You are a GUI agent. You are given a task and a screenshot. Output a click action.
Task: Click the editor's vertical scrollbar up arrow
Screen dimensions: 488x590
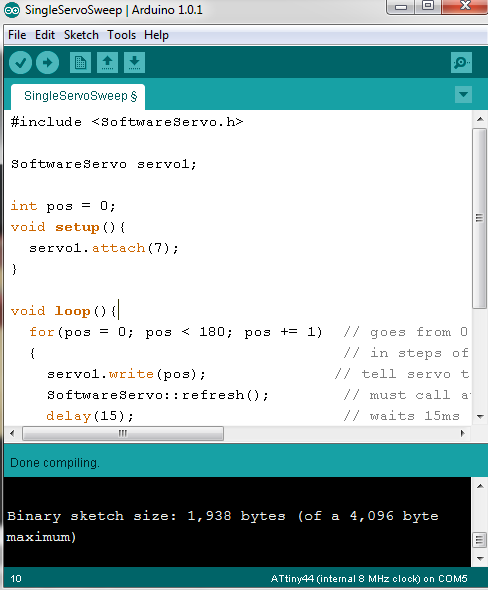tap(480, 119)
